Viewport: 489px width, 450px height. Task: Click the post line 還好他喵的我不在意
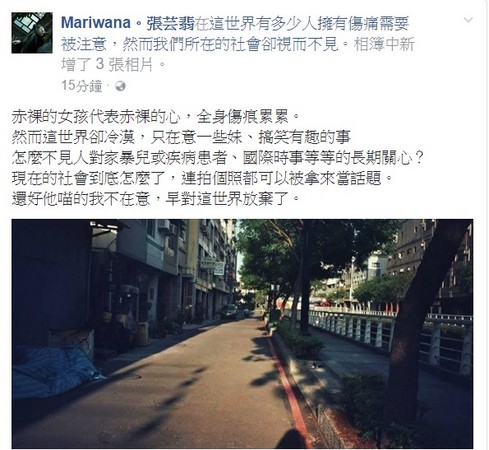[x=156, y=199]
